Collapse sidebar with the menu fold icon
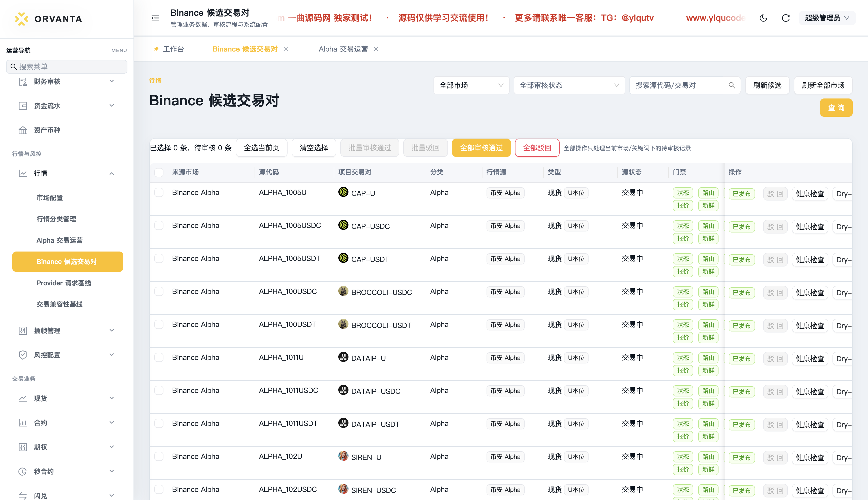This screenshot has height=500, width=868. (155, 18)
